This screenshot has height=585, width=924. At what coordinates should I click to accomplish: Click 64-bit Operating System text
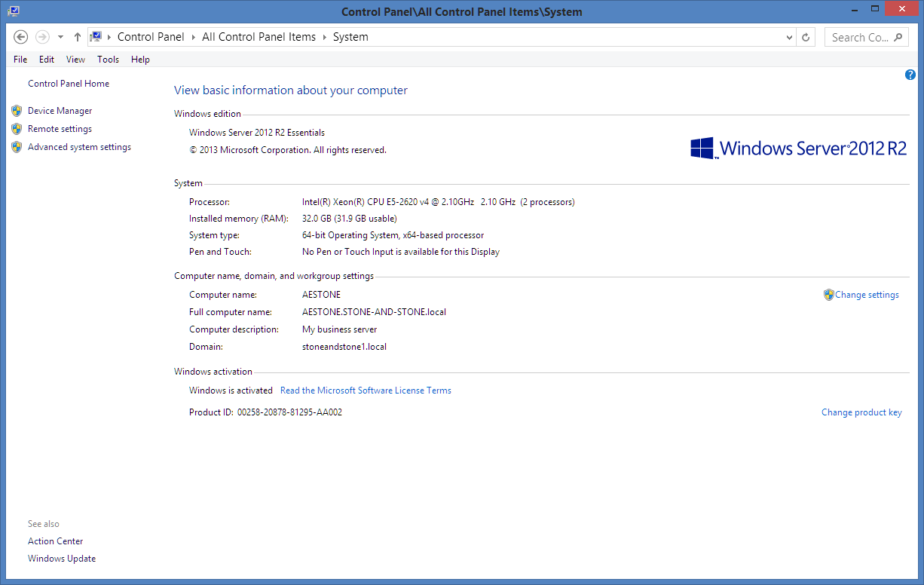tap(393, 235)
